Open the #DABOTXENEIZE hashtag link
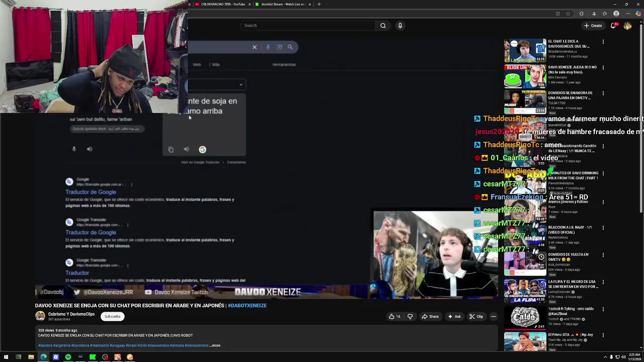Viewport: 644px width, 362px height. (247, 305)
